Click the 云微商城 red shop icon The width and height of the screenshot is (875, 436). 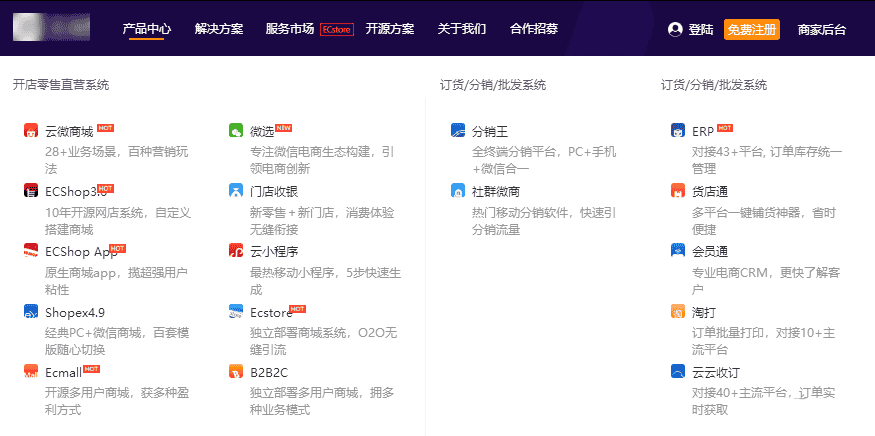coord(31,131)
